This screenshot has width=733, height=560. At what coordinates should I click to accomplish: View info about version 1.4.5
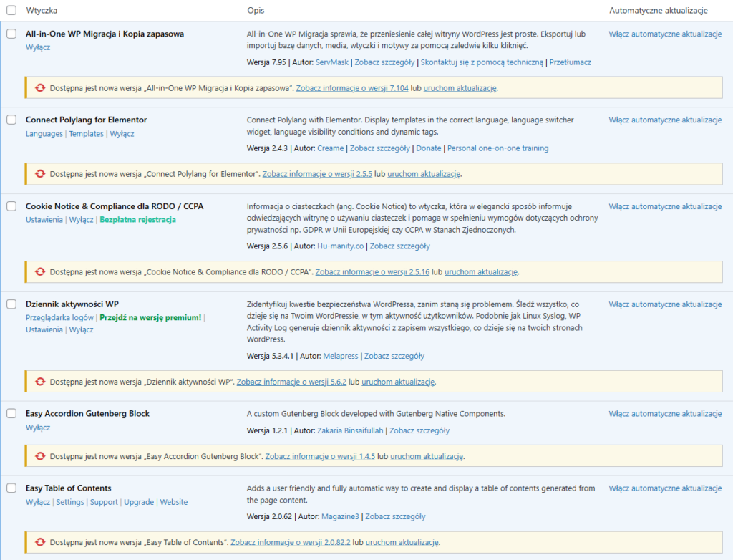(x=320, y=456)
